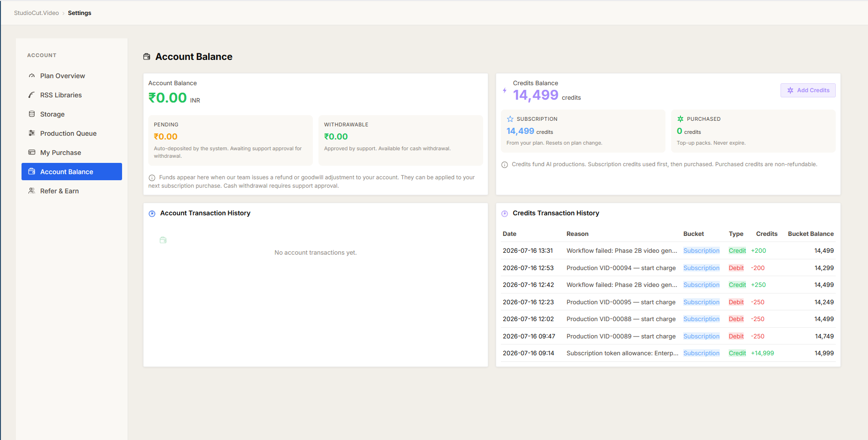
Task: Click the 14,249 bucket balance value
Action: coord(824,302)
